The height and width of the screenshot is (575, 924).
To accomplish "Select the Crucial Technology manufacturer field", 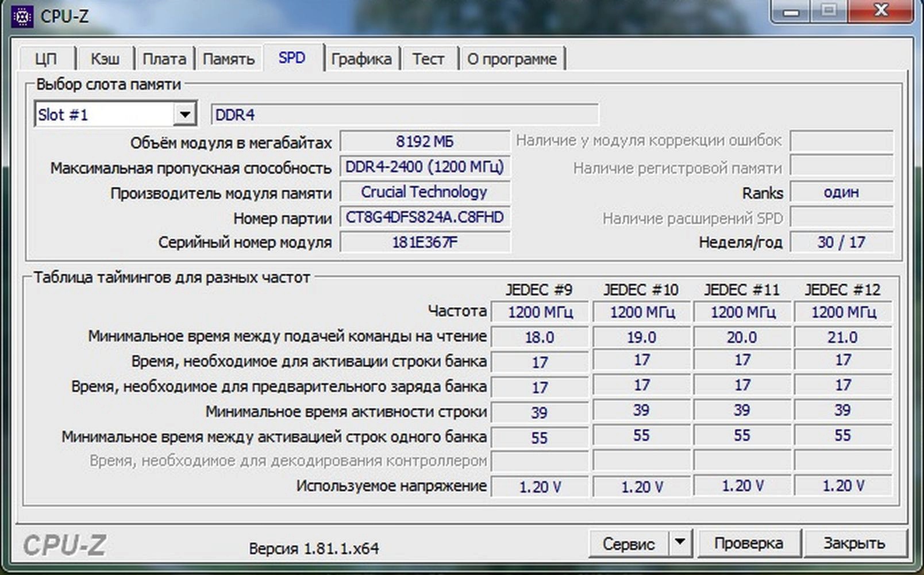I will tap(425, 192).
